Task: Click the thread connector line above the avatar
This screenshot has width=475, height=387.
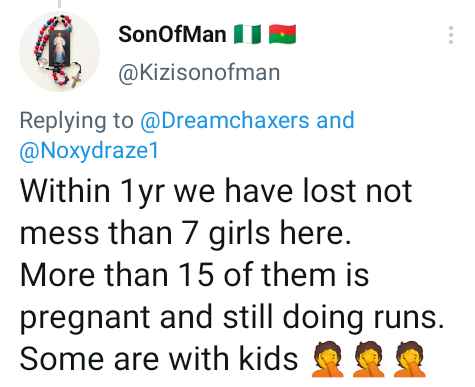Action: (x=60, y=4)
